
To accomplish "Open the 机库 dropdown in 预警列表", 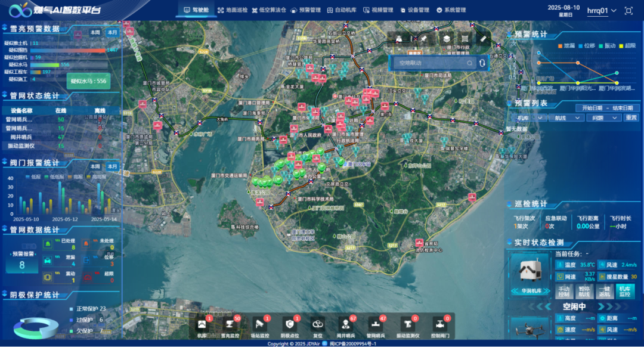I will [530, 118].
